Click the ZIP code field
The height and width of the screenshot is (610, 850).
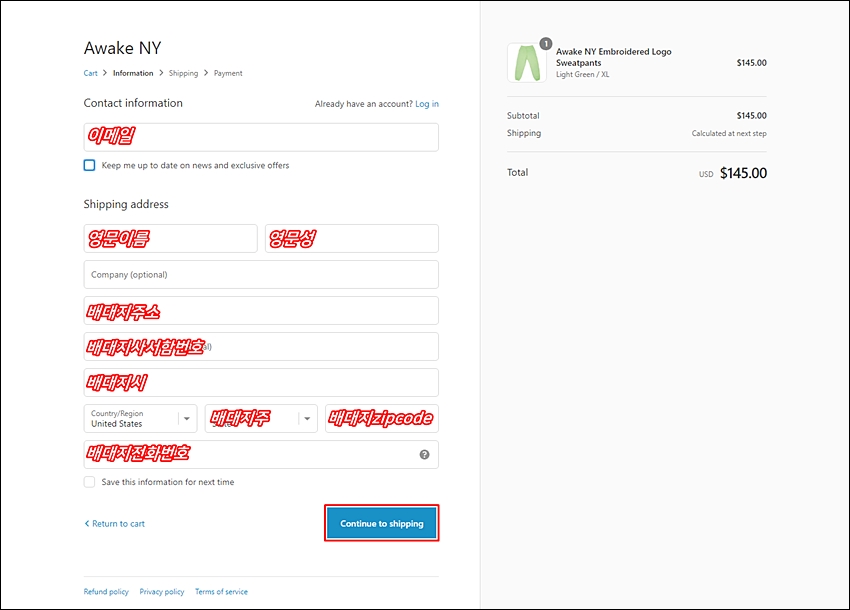(x=382, y=419)
